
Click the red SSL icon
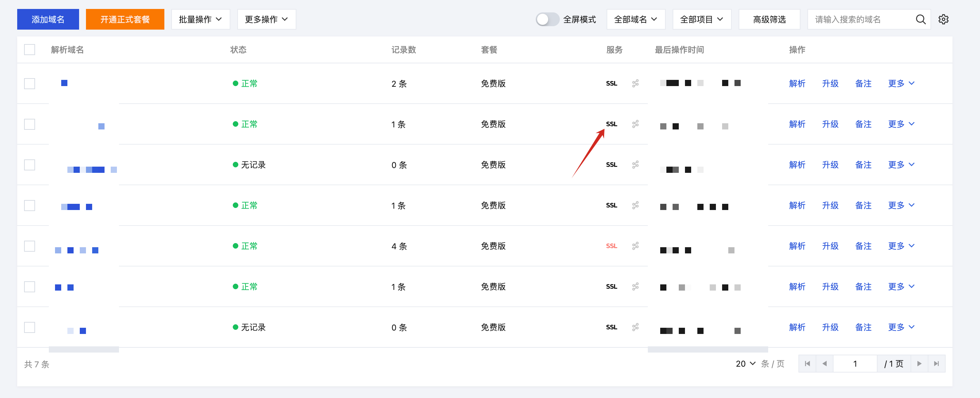tap(611, 246)
